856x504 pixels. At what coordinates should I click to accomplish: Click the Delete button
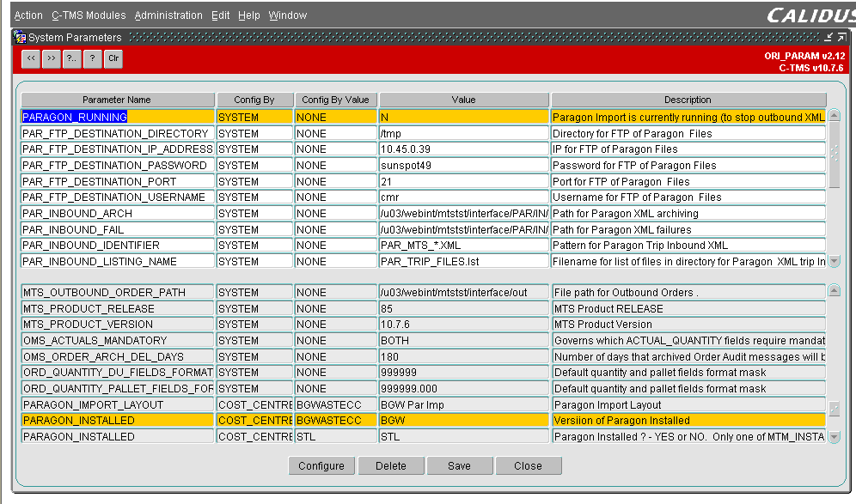(x=391, y=466)
